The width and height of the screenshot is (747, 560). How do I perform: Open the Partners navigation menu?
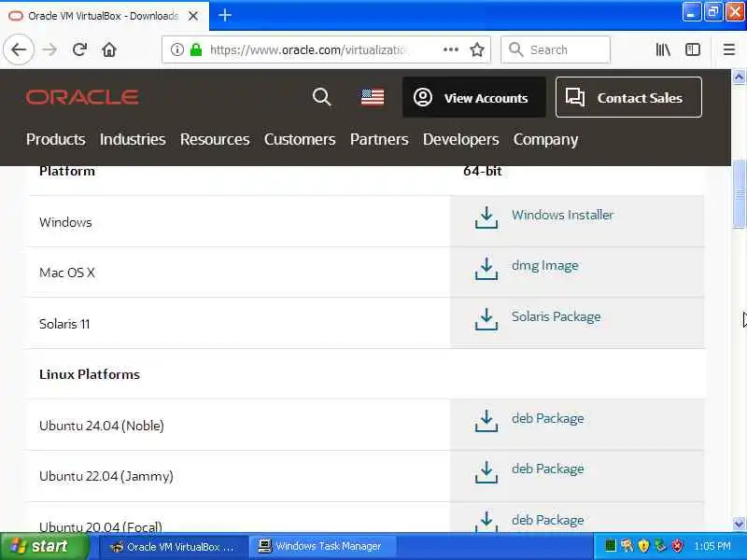tap(379, 139)
